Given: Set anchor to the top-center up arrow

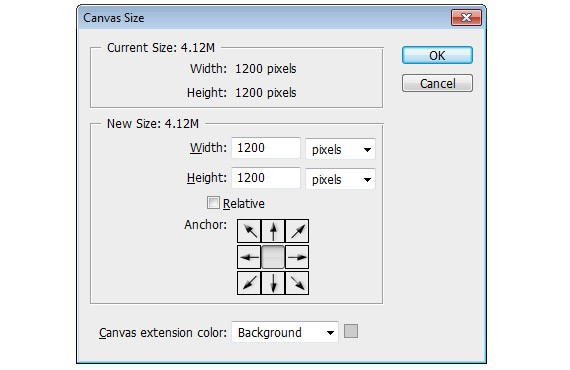Looking at the screenshot, I should tap(273, 231).
